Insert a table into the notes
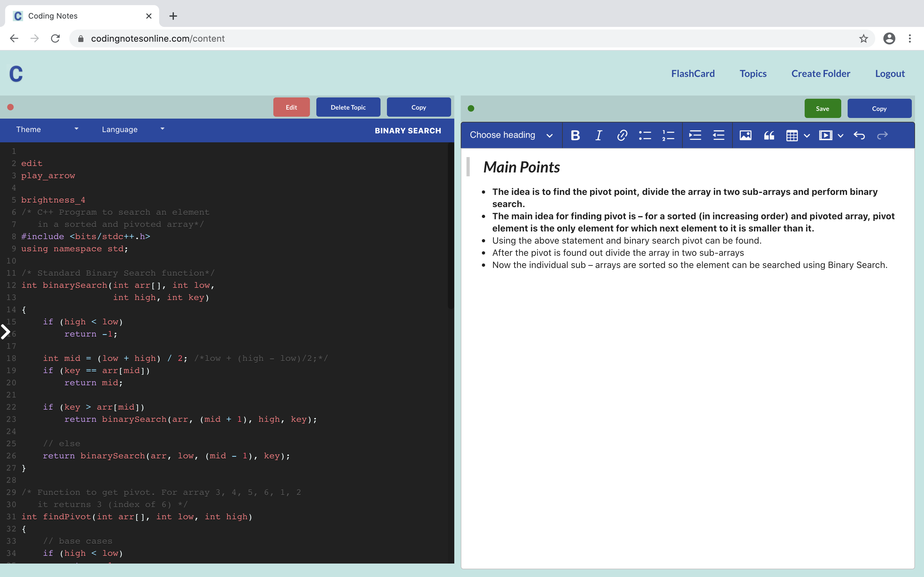This screenshot has width=924, height=577. click(x=792, y=135)
